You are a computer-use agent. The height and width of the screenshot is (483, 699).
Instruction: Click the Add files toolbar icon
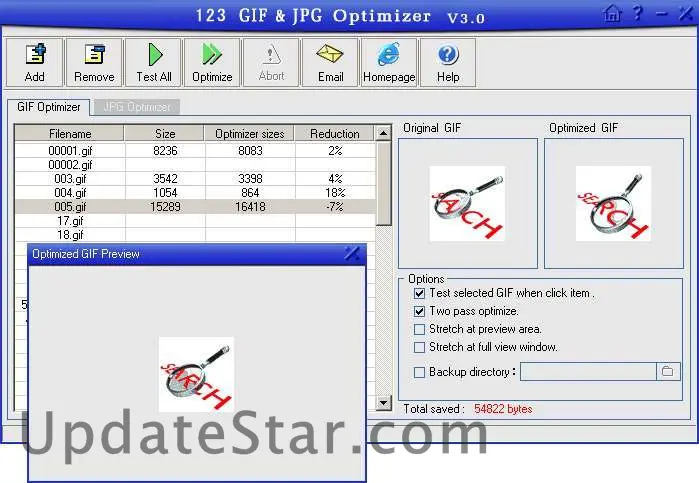click(35, 62)
